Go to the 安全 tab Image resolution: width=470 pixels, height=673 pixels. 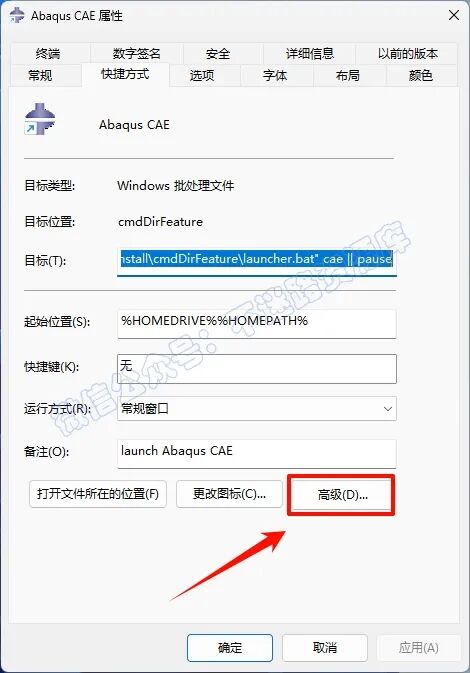pos(218,54)
